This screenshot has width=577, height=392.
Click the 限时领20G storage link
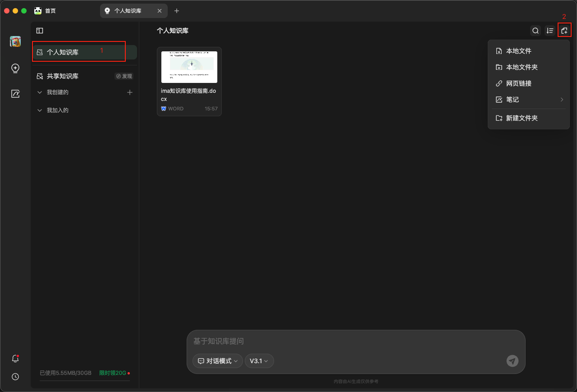113,373
